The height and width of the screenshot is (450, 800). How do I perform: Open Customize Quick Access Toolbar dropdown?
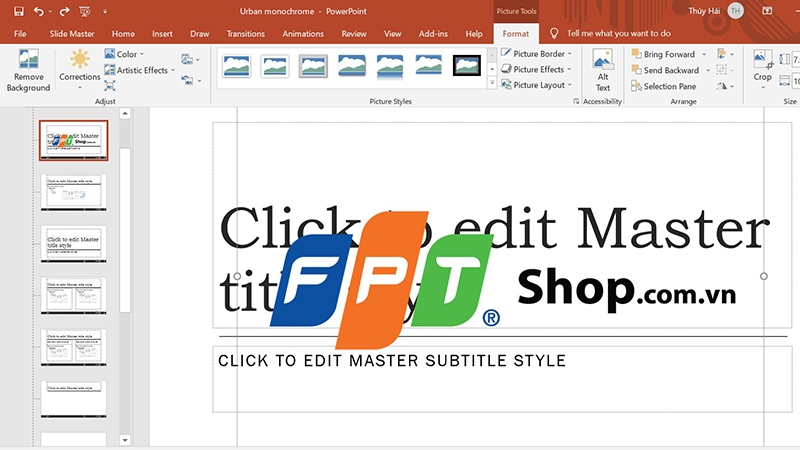[x=105, y=11]
